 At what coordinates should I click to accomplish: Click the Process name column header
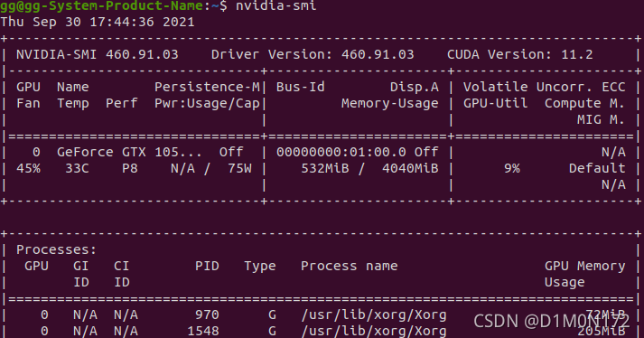pyautogui.click(x=350, y=266)
